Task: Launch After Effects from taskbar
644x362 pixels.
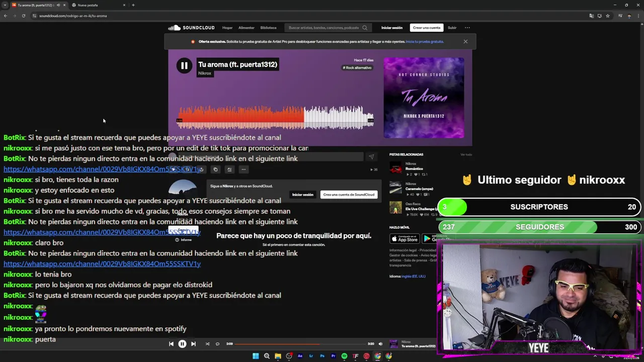Action: click(x=300, y=356)
